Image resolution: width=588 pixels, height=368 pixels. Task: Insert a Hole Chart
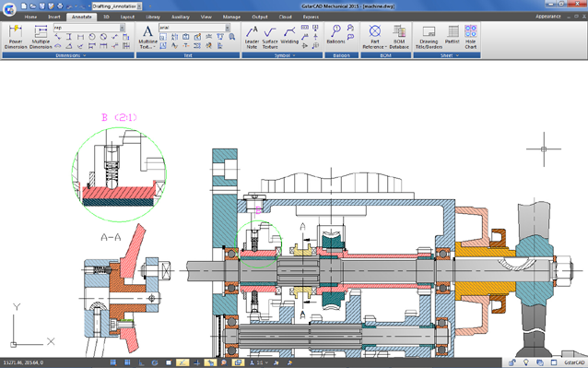click(471, 37)
